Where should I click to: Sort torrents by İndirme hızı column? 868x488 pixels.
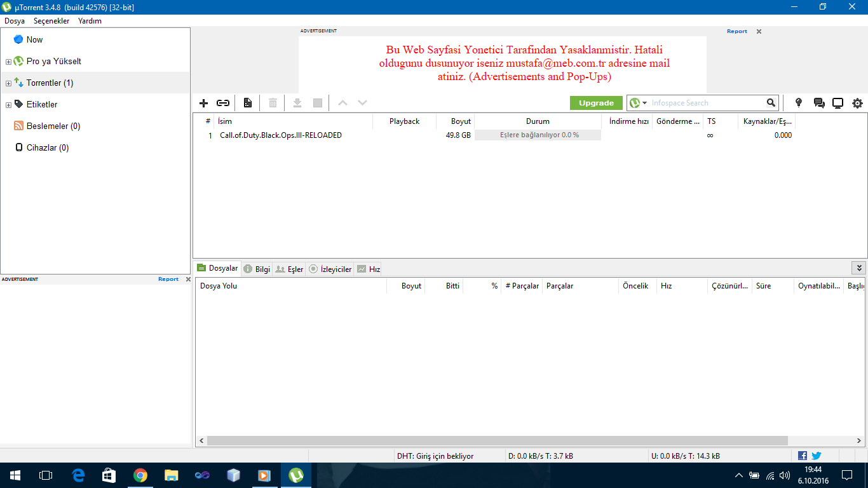pos(628,121)
